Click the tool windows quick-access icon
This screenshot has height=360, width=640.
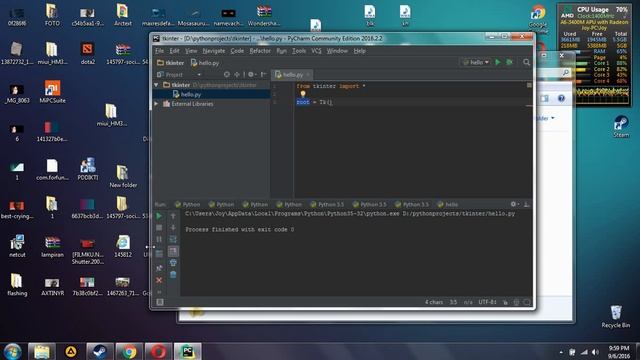pos(160,302)
